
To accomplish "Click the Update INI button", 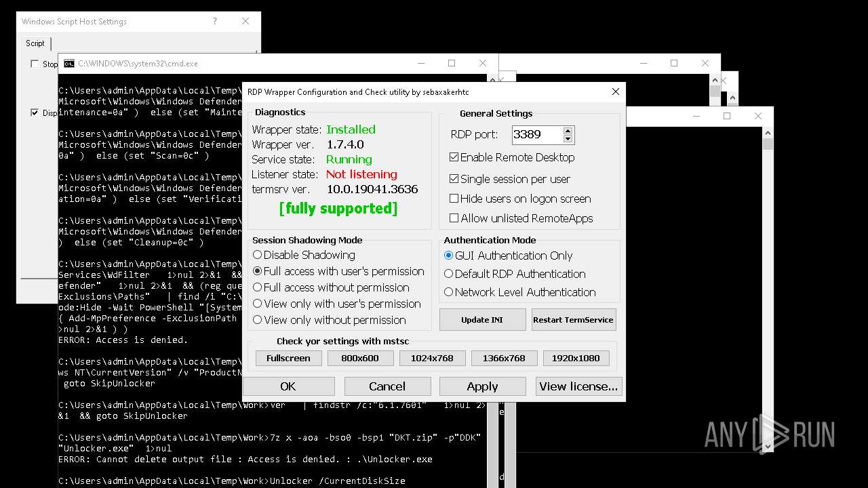I will [x=482, y=320].
